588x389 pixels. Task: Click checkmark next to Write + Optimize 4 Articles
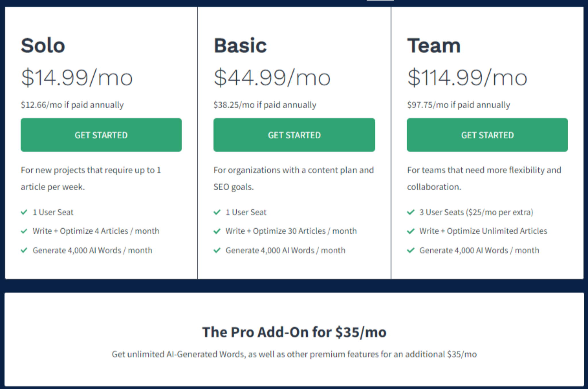click(24, 231)
